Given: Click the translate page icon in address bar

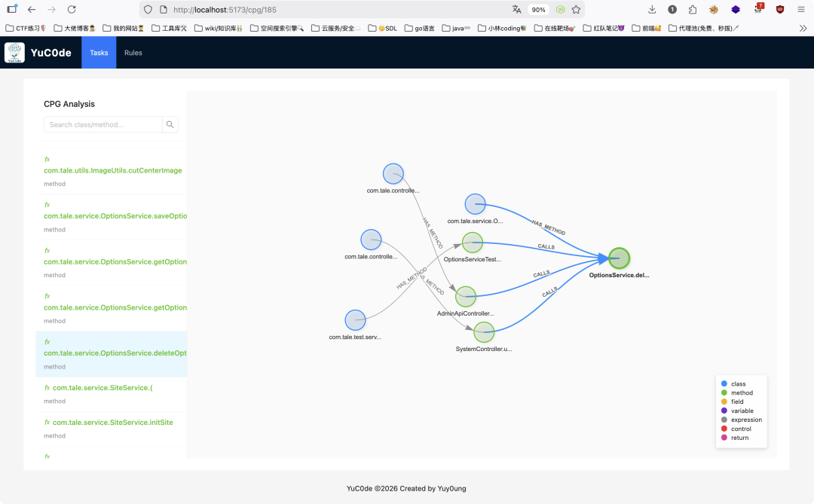Looking at the screenshot, I should [516, 10].
